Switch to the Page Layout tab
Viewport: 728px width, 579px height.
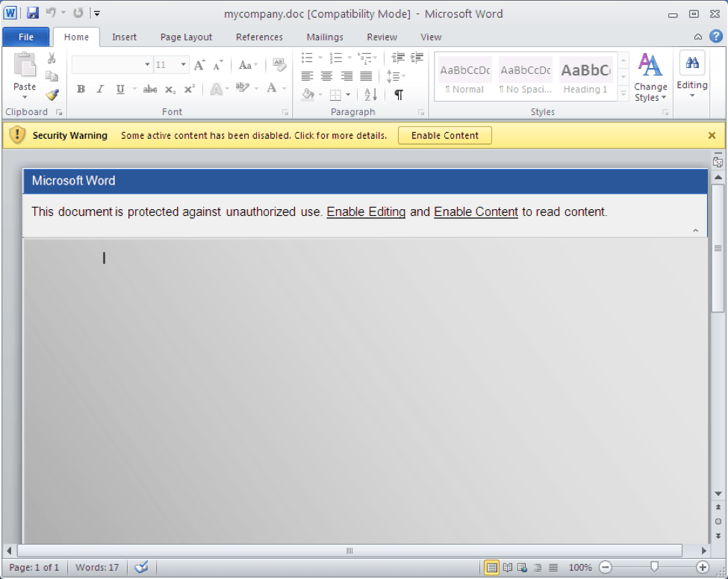click(186, 37)
